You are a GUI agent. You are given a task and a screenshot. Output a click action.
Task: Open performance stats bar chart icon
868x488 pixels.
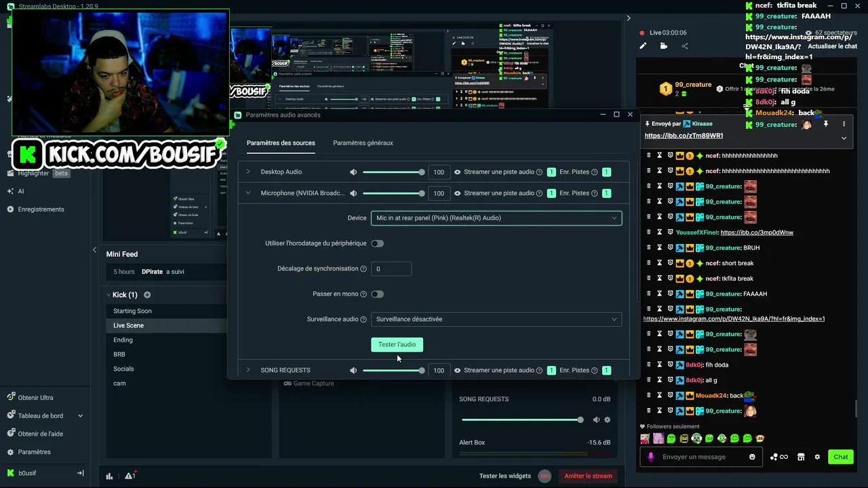click(109, 476)
